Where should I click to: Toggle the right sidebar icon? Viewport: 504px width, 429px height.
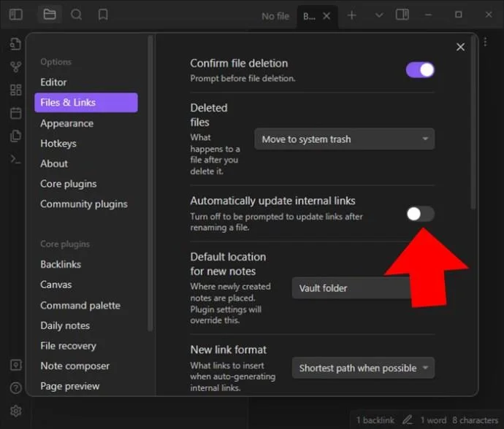click(x=402, y=15)
